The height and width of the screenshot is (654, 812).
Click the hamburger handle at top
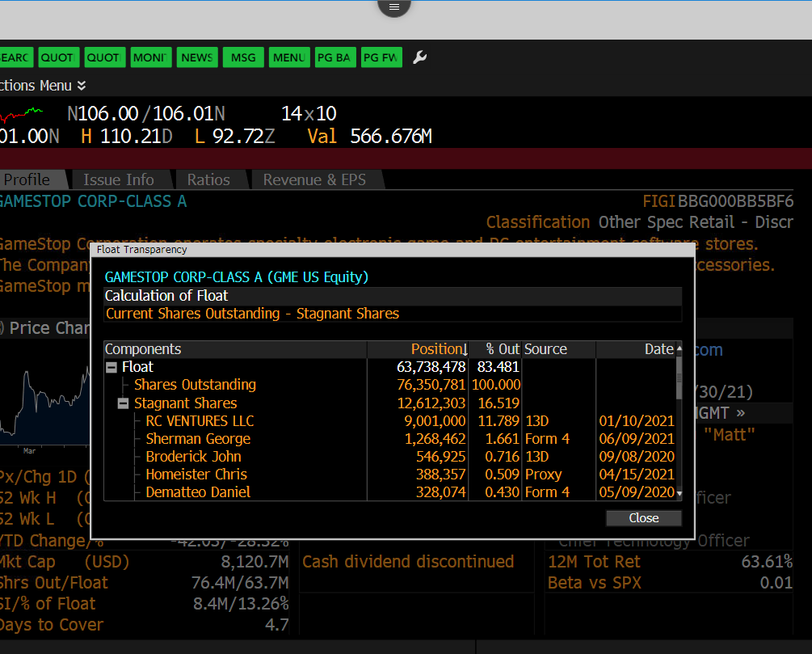pos(394,7)
